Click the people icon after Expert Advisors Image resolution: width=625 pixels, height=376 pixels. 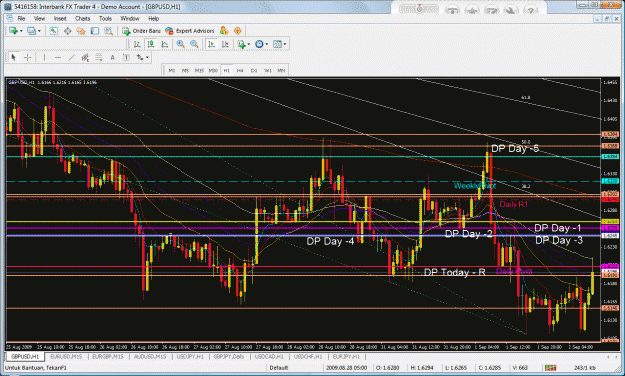pyautogui.click(x=224, y=31)
